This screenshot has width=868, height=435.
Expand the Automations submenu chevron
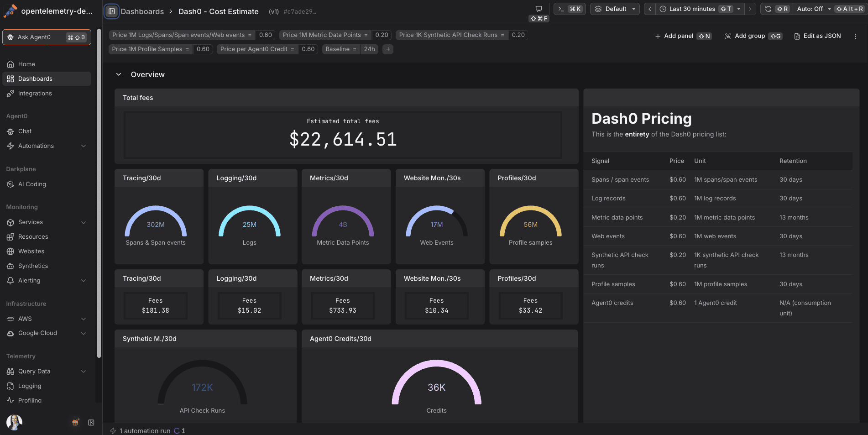coord(84,146)
